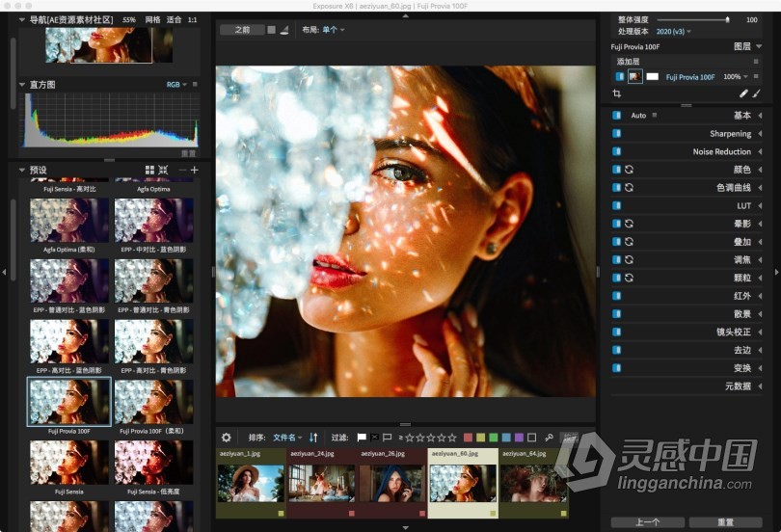Open Fuji Provia 100F layer row menu

click(x=756, y=77)
